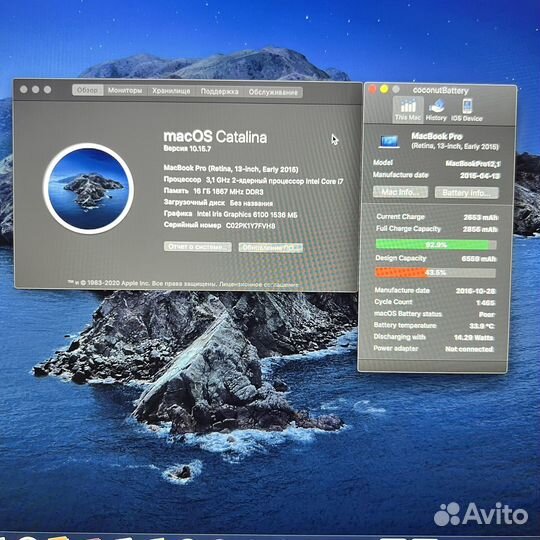Open the History view in coconutBattery

pyautogui.click(x=436, y=110)
